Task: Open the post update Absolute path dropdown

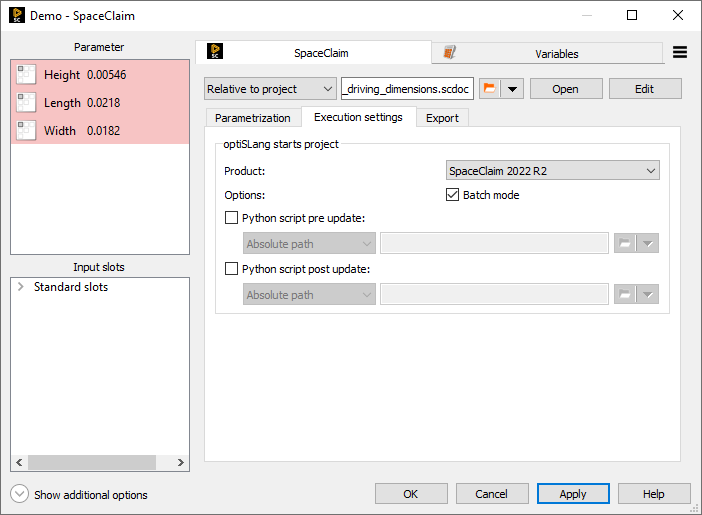Action: point(309,295)
